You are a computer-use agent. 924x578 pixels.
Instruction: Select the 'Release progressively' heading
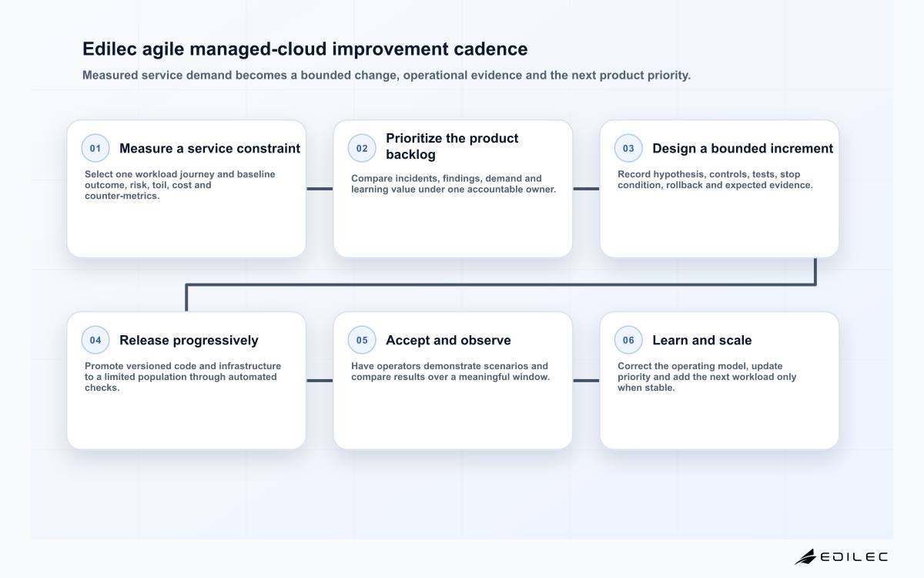pyautogui.click(x=189, y=341)
